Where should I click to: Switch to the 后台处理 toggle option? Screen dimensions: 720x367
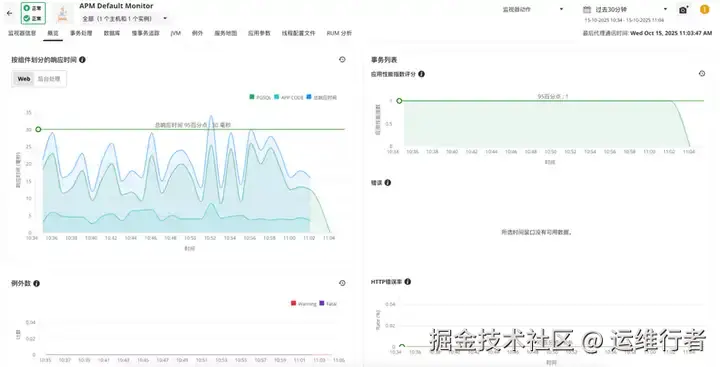pos(49,79)
